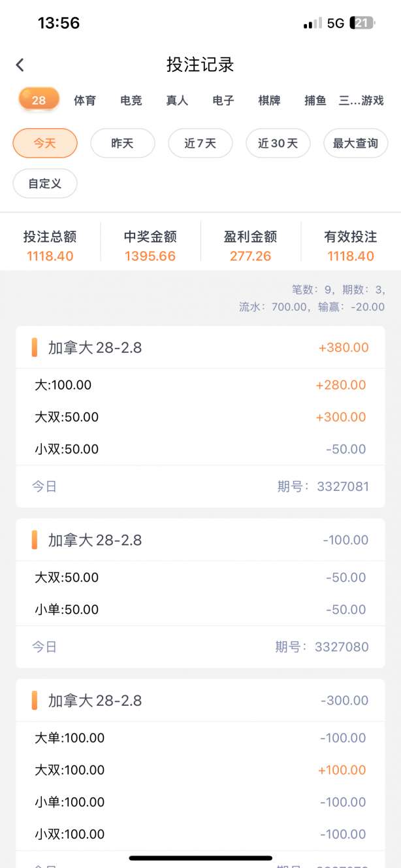The height and width of the screenshot is (868, 401).
Task: Open the 捕鱼 category tab
Action: 315,101
